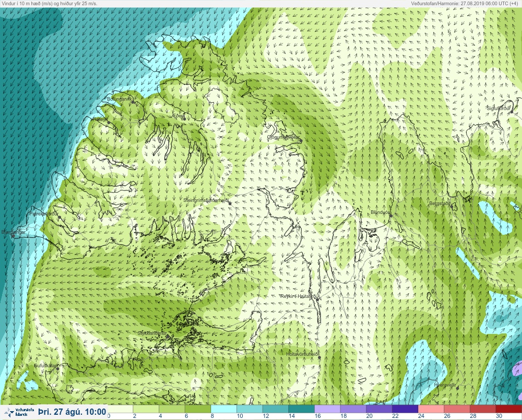This screenshot has height=420, width=522.
Task: Click the legend value '16'
Action: click(317, 416)
